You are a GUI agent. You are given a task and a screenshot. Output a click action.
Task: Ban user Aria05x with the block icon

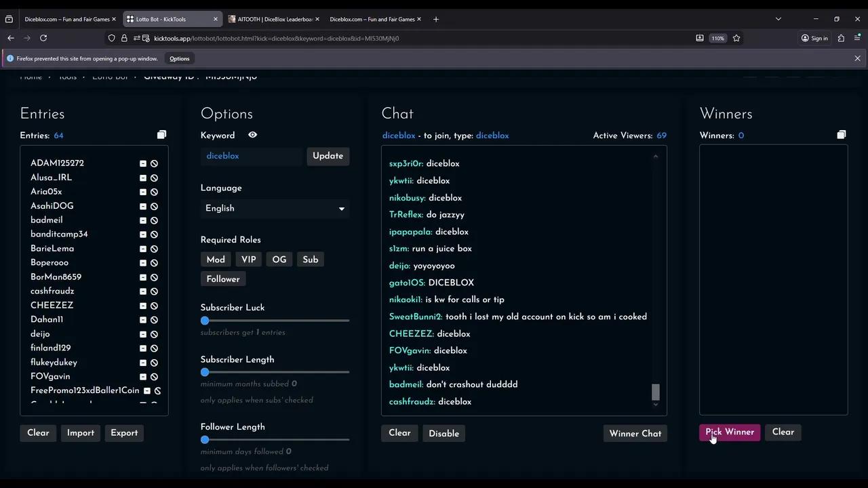point(154,192)
